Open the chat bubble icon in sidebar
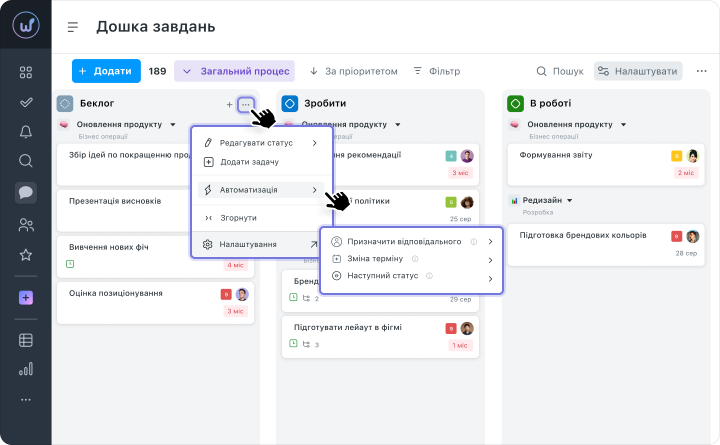This screenshot has width=720, height=445. click(26, 192)
